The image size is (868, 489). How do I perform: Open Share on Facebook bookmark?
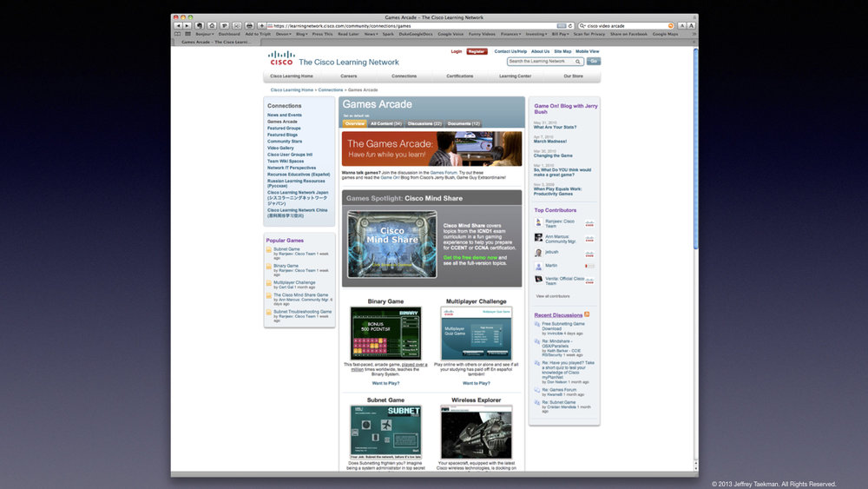628,34
